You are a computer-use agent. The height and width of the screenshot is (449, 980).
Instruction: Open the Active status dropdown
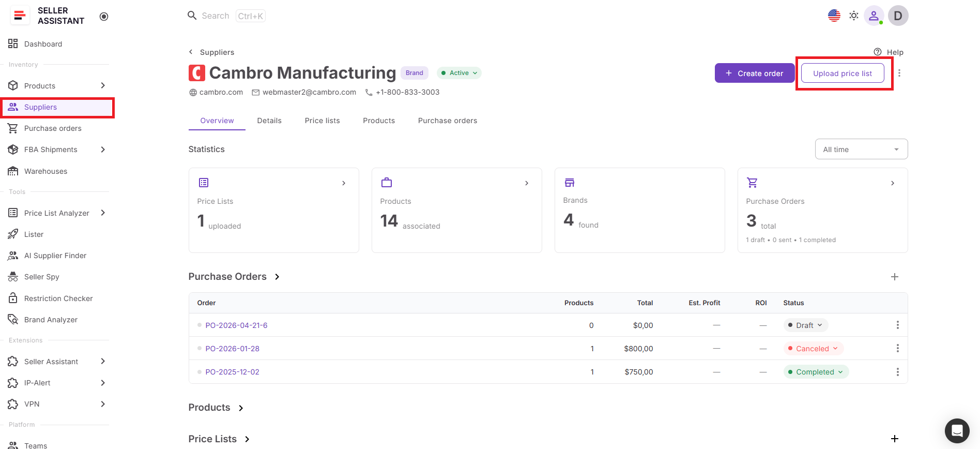point(459,73)
